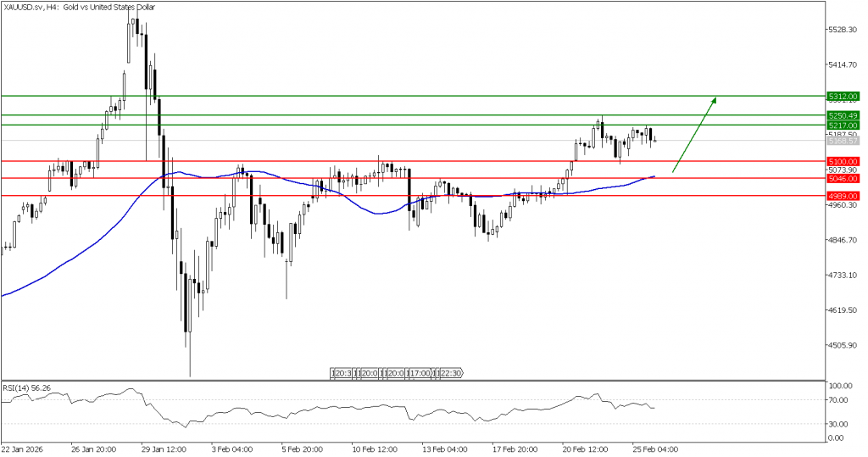The image size is (868, 457).
Task: Click the 5312.00 green price label
Action: click(x=843, y=97)
